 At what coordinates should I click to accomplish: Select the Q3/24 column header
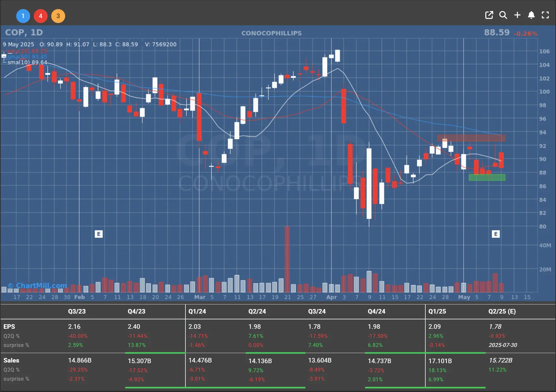317,311
